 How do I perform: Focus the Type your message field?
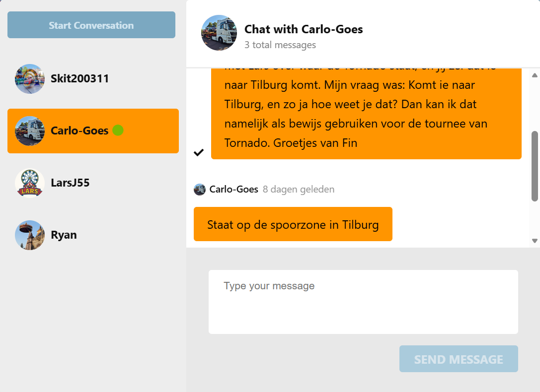click(363, 302)
